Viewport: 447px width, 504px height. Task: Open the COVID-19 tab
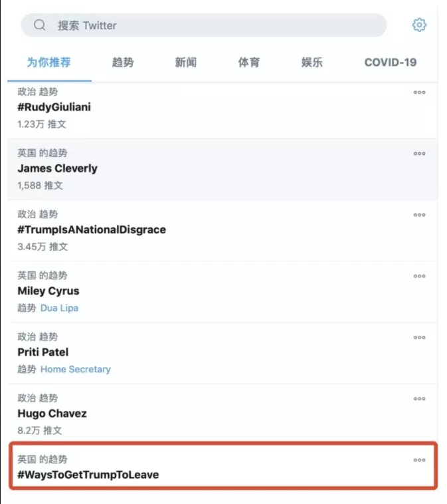coord(390,63)
